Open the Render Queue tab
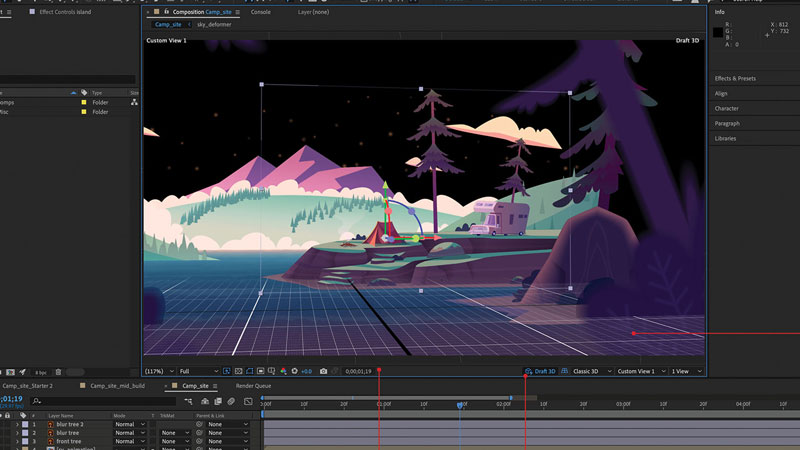Screen dimensions: 800x450 [x=253, y=385]
